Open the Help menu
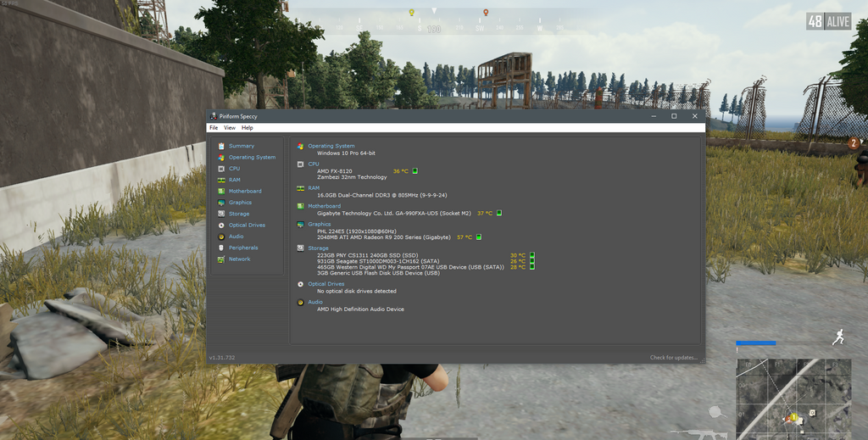Image resolution: width=868 pixels, height=440 pixels. tap(248, 128)
